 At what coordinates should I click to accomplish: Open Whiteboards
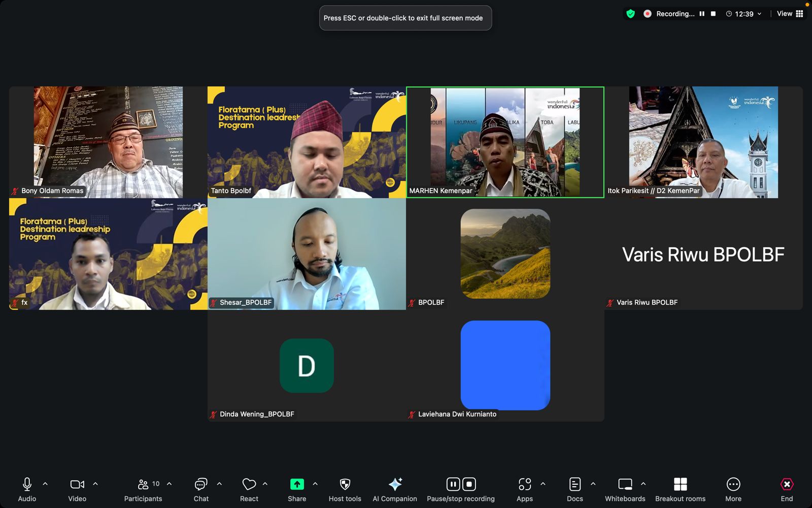click(625, 490)
